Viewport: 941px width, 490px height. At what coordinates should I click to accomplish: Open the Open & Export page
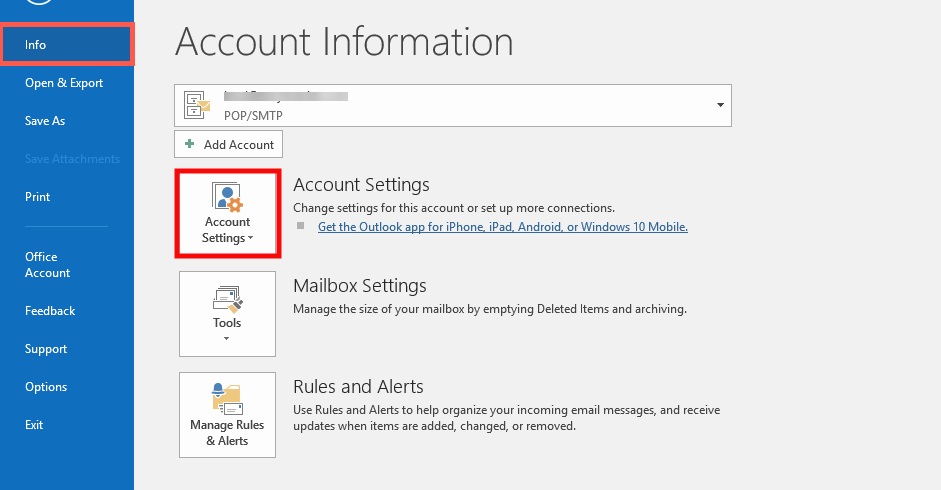(x=64, y=83)
